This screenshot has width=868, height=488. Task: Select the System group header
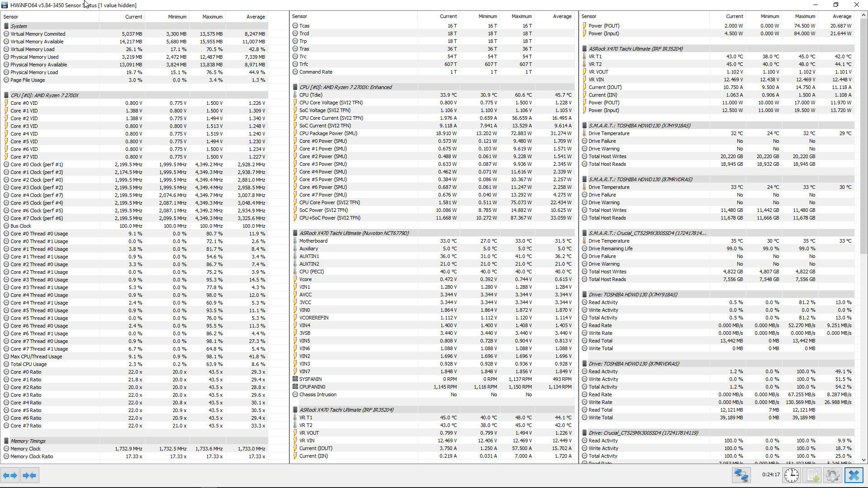(135, 26)
